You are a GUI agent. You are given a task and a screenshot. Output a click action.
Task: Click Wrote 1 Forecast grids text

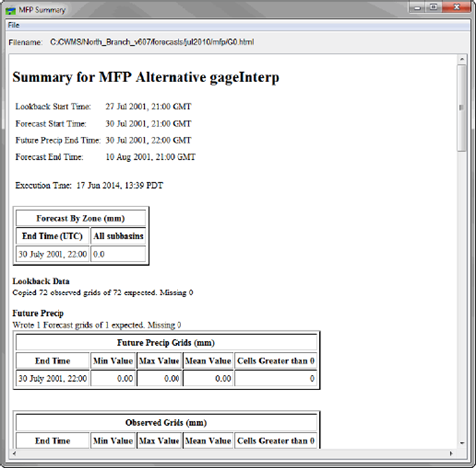[x=97, y=325]
